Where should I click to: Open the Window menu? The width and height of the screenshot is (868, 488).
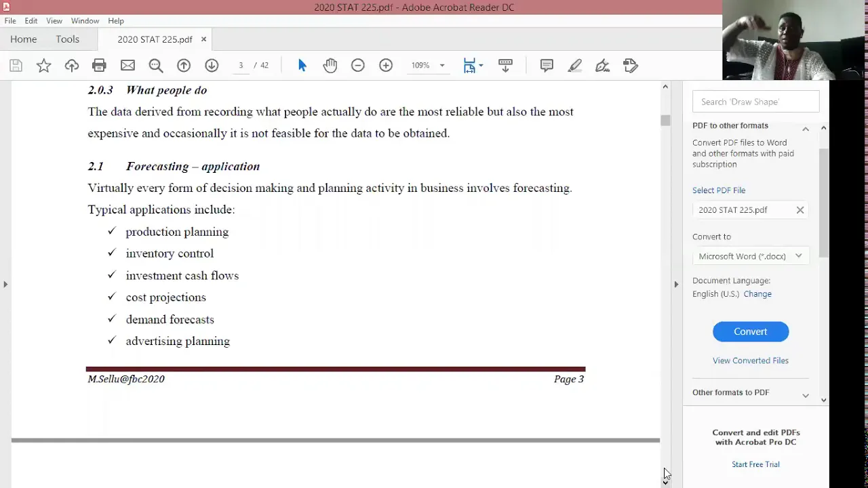[x=85, y=21]
